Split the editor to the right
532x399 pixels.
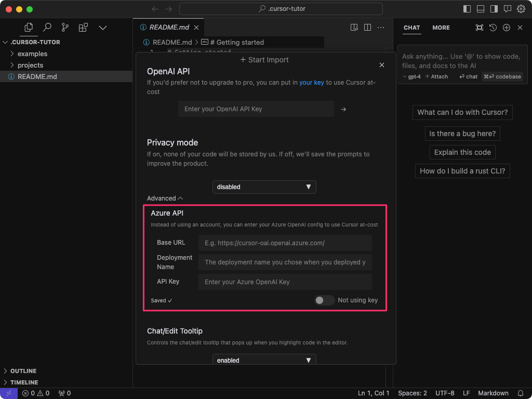pyautogui.click(x=367, y=28)
